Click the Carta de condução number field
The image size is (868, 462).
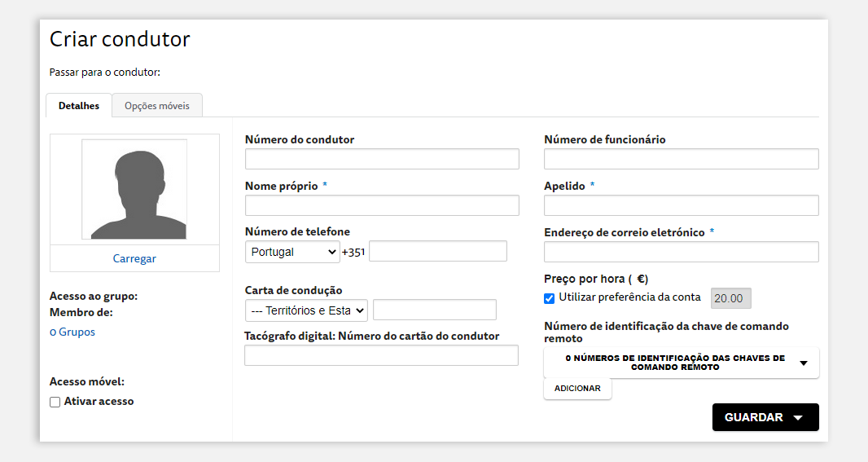pyautogui.click(x=435, y=310)
